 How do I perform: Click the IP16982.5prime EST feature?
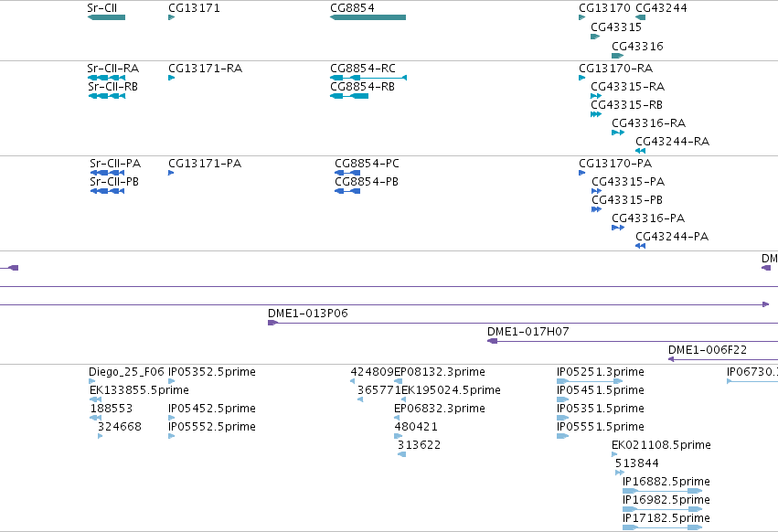pyautogui.click(x=663, y=509)
